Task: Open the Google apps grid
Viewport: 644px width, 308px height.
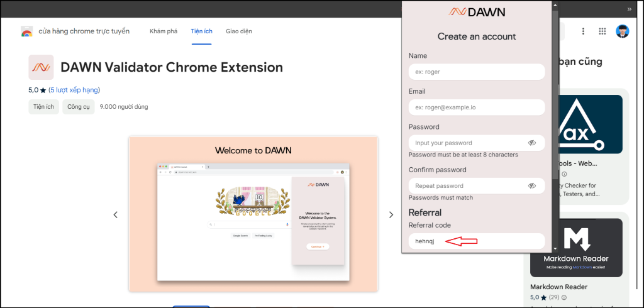Action: pos(602,31)
